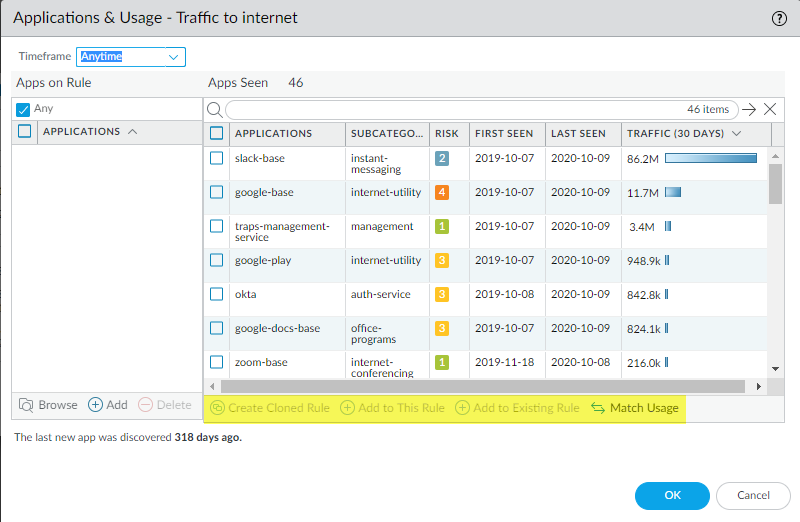Open the help question mark icon
This screenshot has width=800, height=522.
tap(779, 18)
